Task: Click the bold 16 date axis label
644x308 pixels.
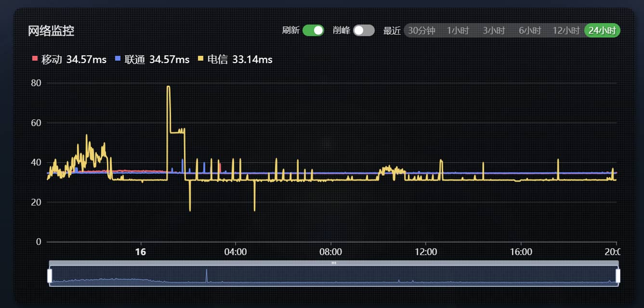Action: (140, 252)
